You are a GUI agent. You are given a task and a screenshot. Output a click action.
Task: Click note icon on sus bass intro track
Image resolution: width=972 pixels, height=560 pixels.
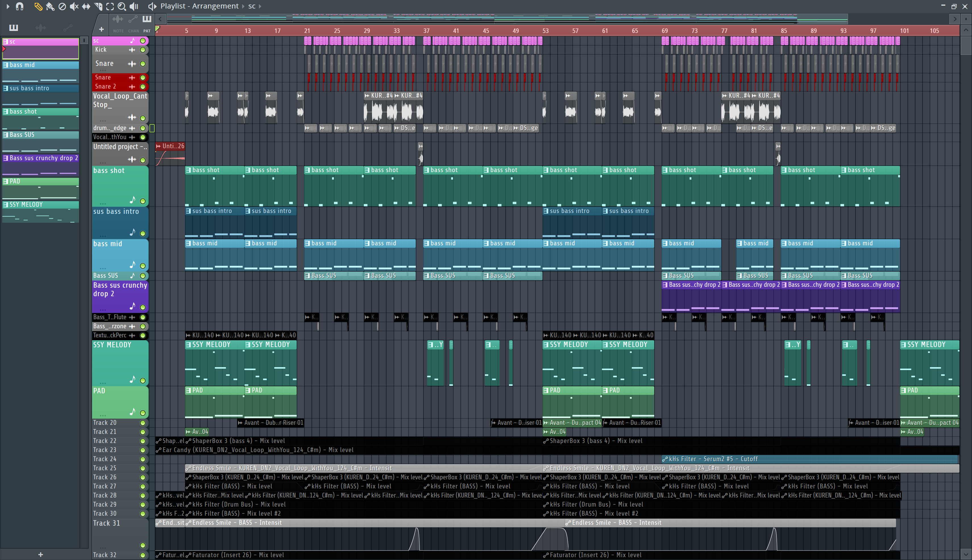[x=132, y=232]
